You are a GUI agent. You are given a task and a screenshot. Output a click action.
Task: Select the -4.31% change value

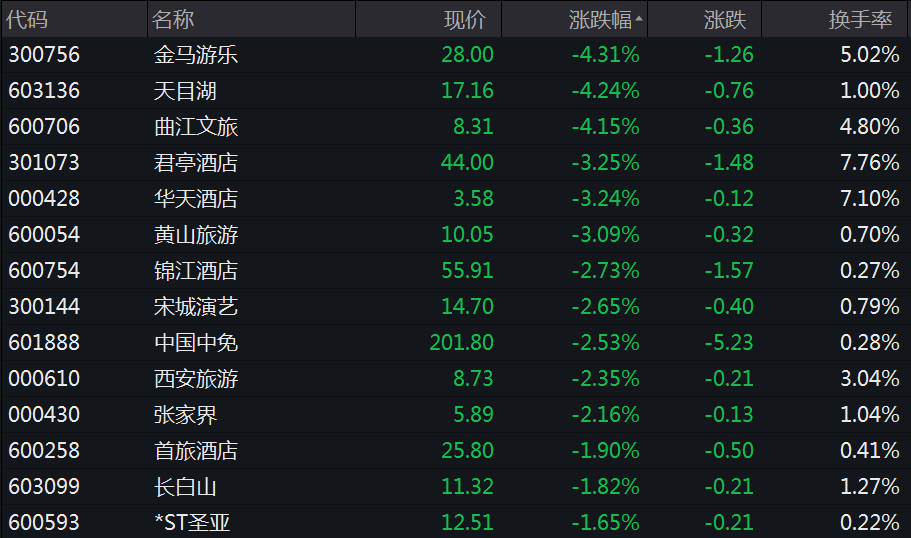[605, 55]
